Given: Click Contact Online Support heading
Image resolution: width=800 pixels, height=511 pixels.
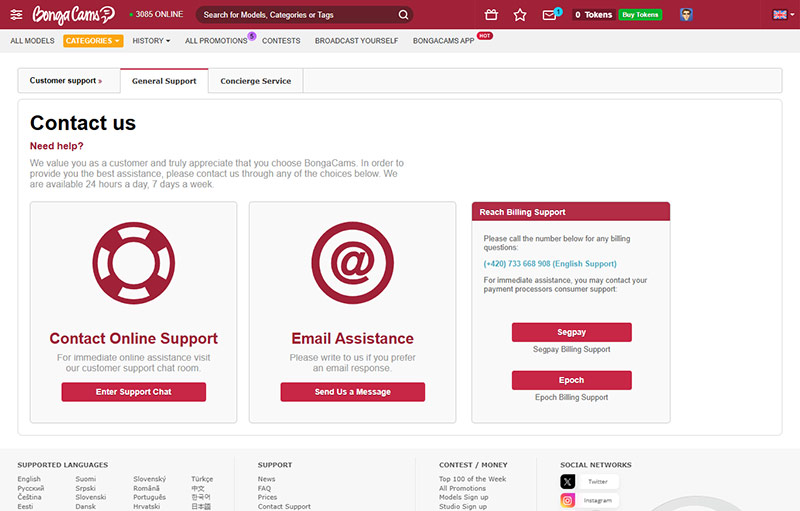Looking at the screenshot, I should point(134,339).
